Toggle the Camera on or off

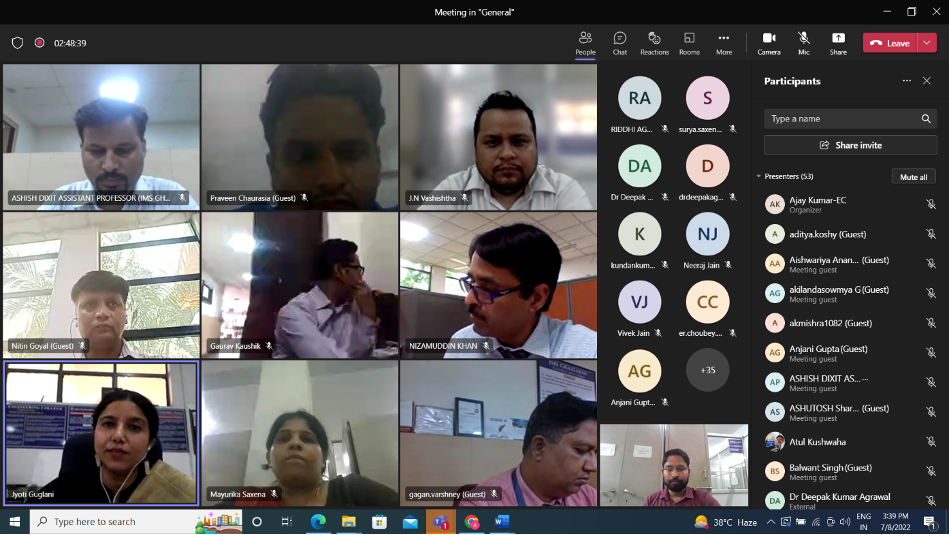click(768, 43)
